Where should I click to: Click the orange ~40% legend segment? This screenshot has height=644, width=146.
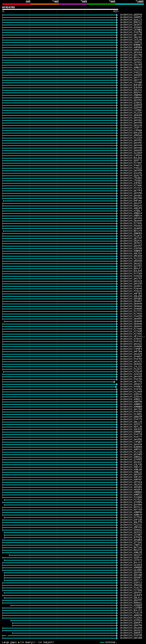(x=45, y=4)
